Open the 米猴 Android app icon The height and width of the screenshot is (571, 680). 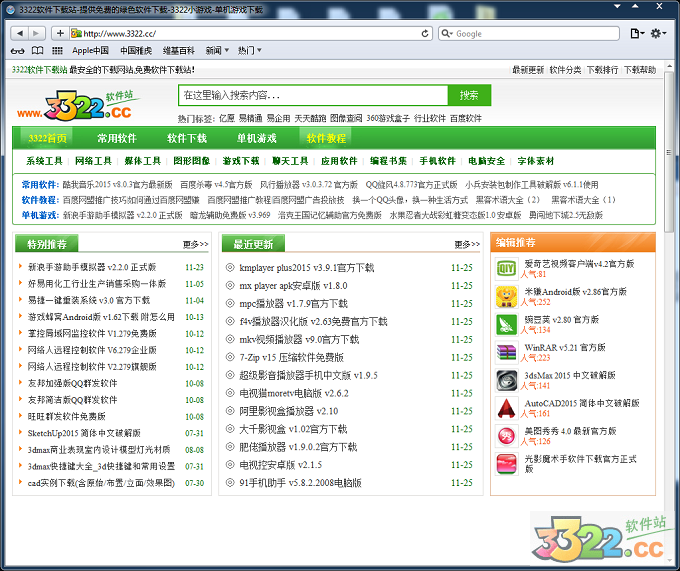506,297
